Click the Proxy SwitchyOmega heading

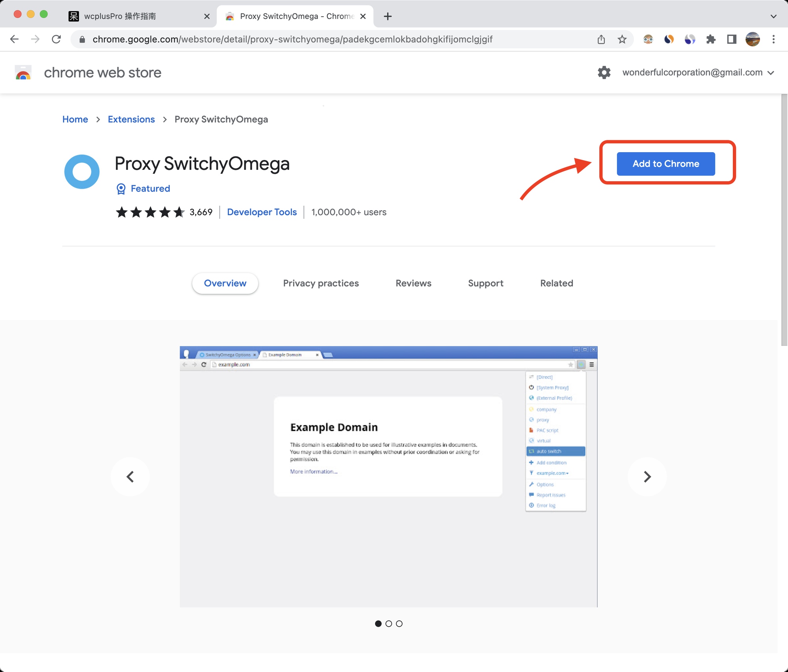click(202, 164)
